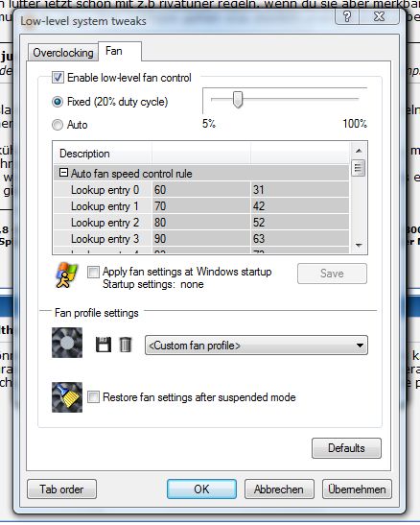Click the lookup table scroll down arrow

point(359,246)
